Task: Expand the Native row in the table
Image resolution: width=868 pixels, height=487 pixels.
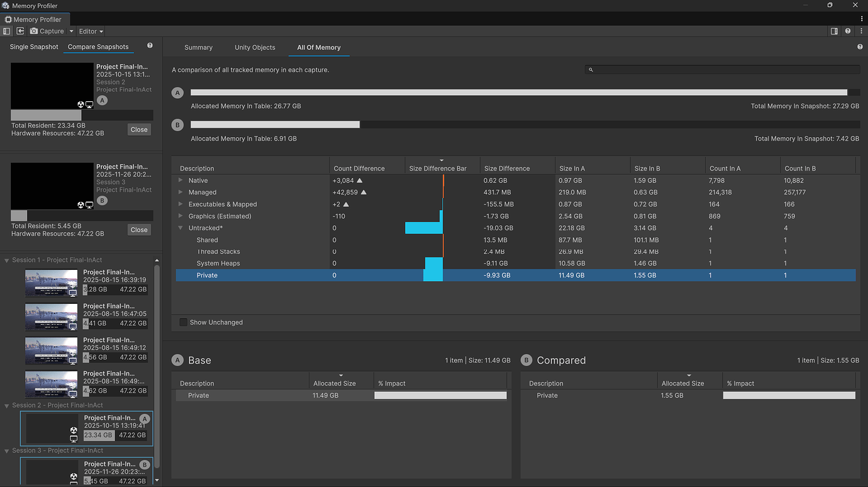Action: pos(181,180)
